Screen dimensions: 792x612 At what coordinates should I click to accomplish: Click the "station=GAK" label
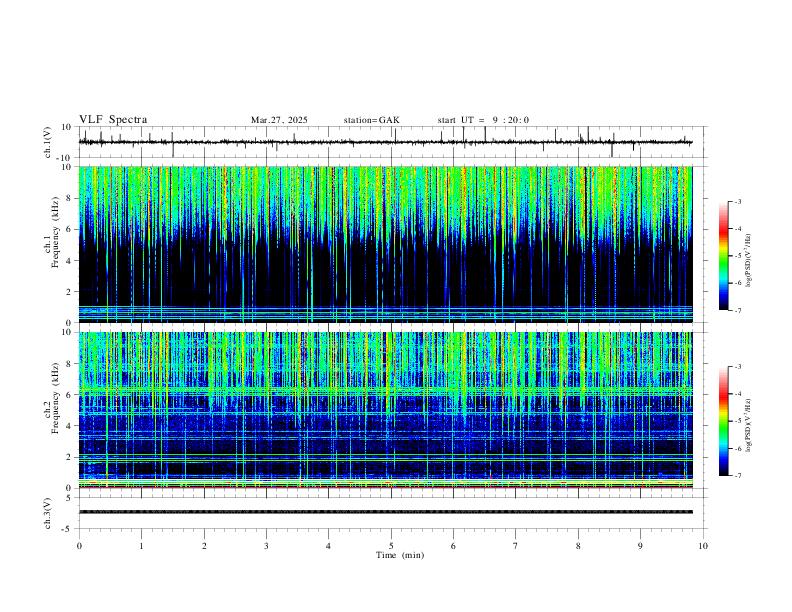(371, 120)
